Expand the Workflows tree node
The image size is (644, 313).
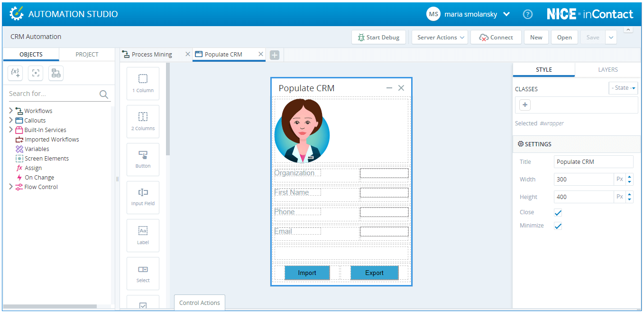(11, 111)
